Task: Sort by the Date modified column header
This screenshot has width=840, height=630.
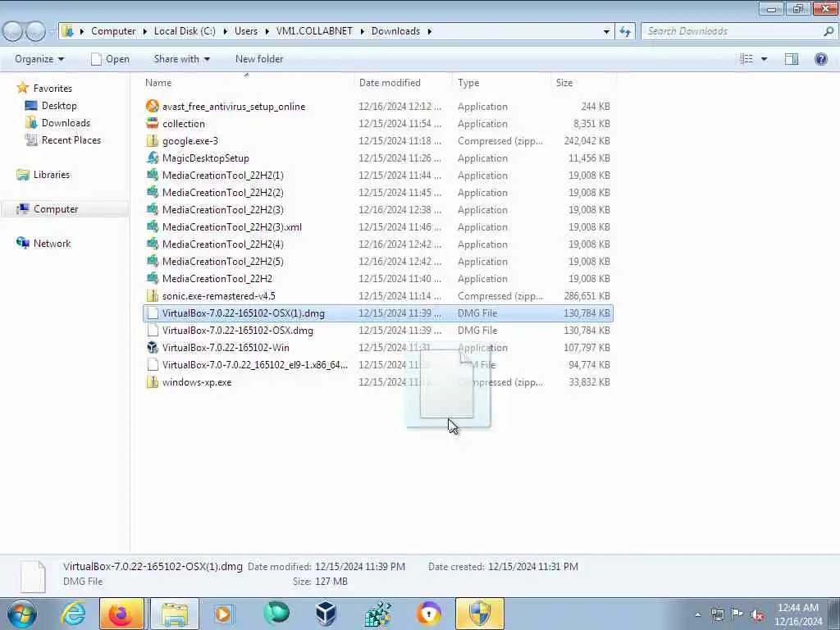Action: coord(403,83)
